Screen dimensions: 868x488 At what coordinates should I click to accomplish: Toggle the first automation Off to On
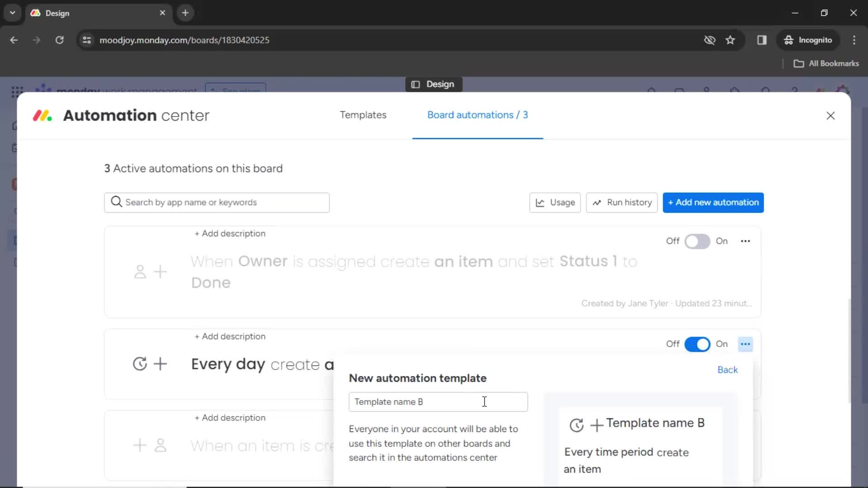(698, 241)
